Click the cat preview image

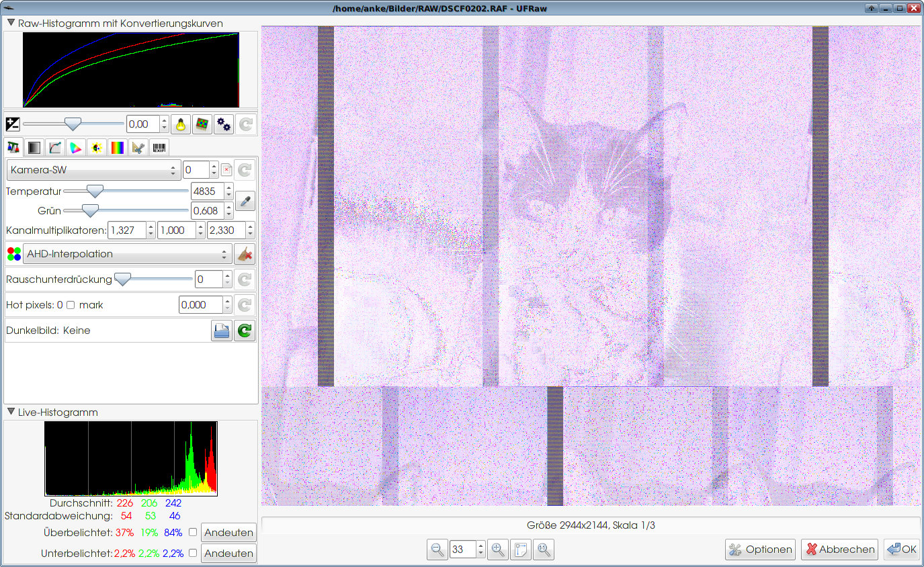pyautogui.click(x=590, y=266)
